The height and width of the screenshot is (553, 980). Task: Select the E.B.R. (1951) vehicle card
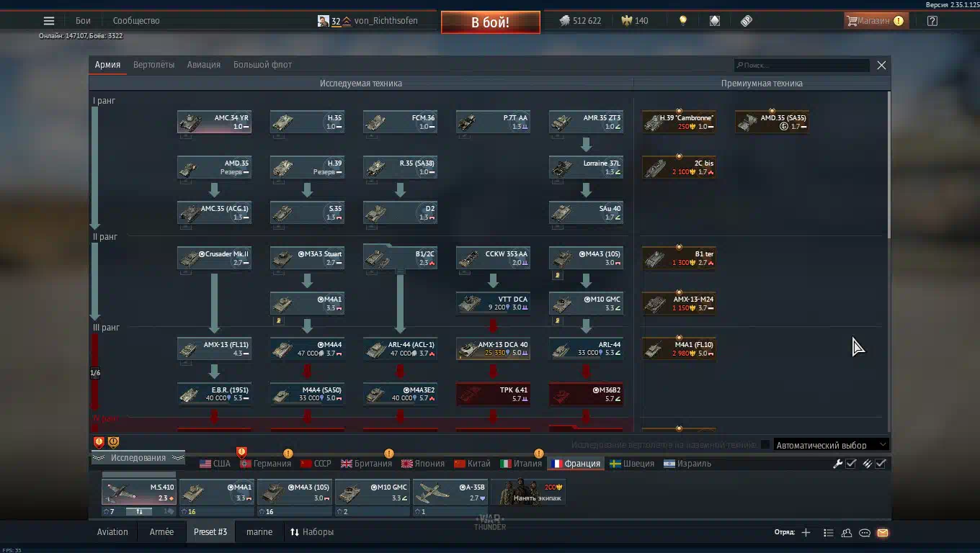point(214,395)
